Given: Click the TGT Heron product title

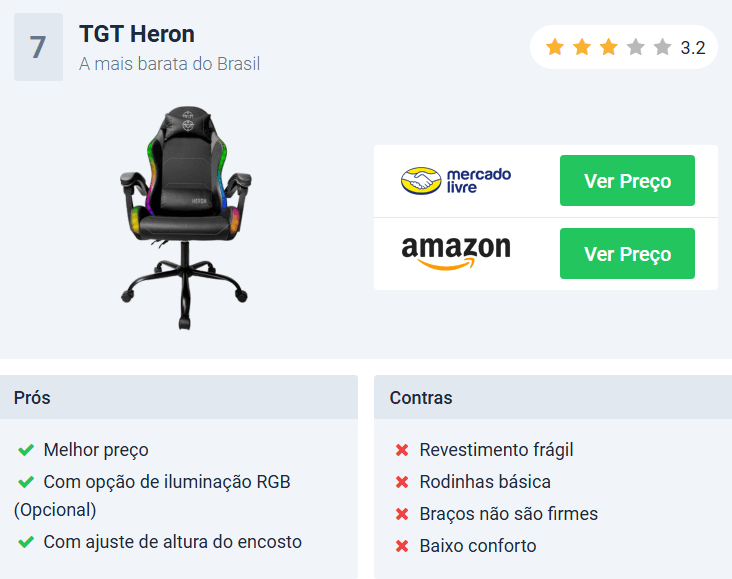Looking at the screenshot, I should coord(137,34).
